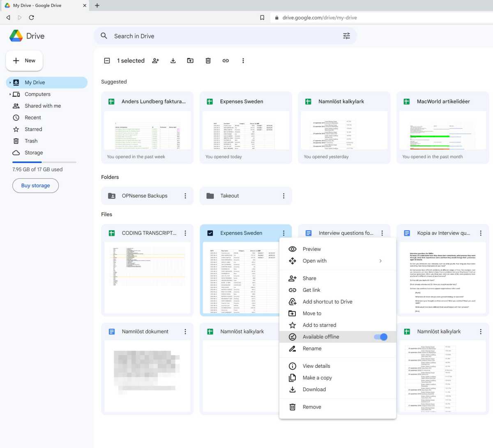
Task: Delete selected file with trash toolbar icon
Action: (x=208, y=61)
